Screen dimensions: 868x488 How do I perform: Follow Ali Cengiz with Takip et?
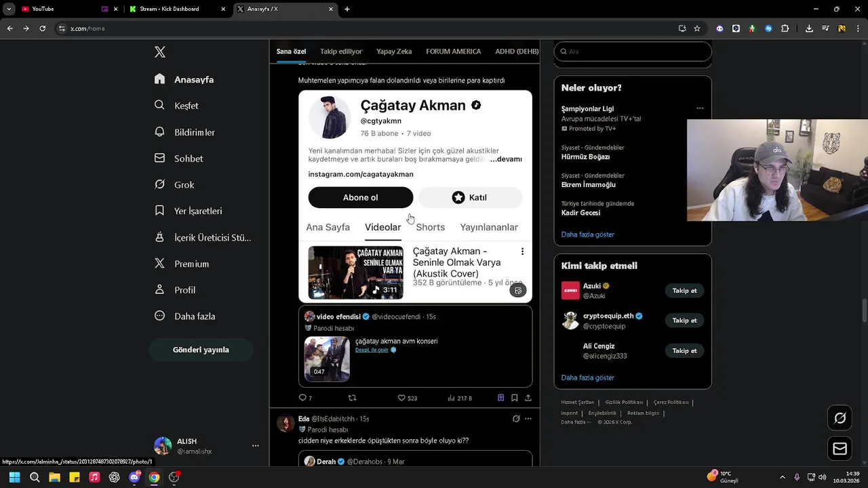pos(684,351)
